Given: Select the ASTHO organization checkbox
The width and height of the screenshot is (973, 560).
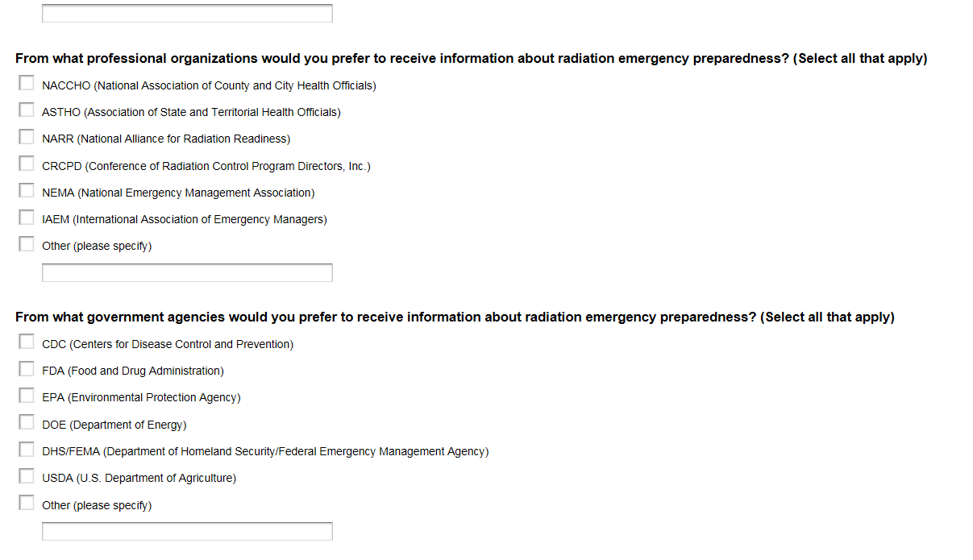Looking at the screenshot, I should [27, 110].
